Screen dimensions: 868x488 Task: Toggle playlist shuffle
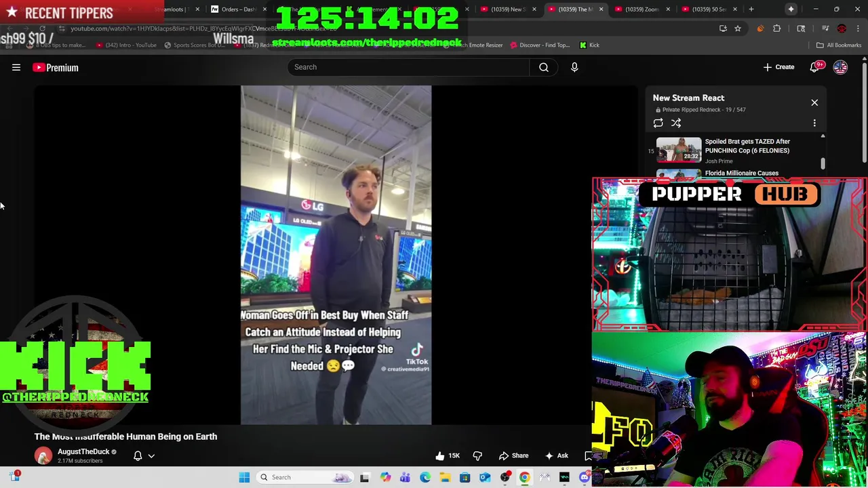676,123
